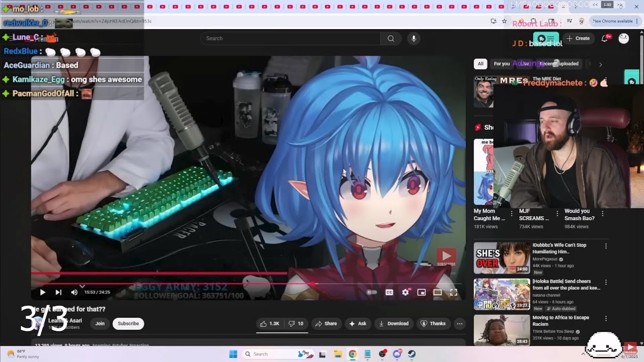Image resolution: width=644 pixels, height=362 pixels.
Task: Click the Auto-dubbed badge on Holoka video
Action: tap(561, 309)
